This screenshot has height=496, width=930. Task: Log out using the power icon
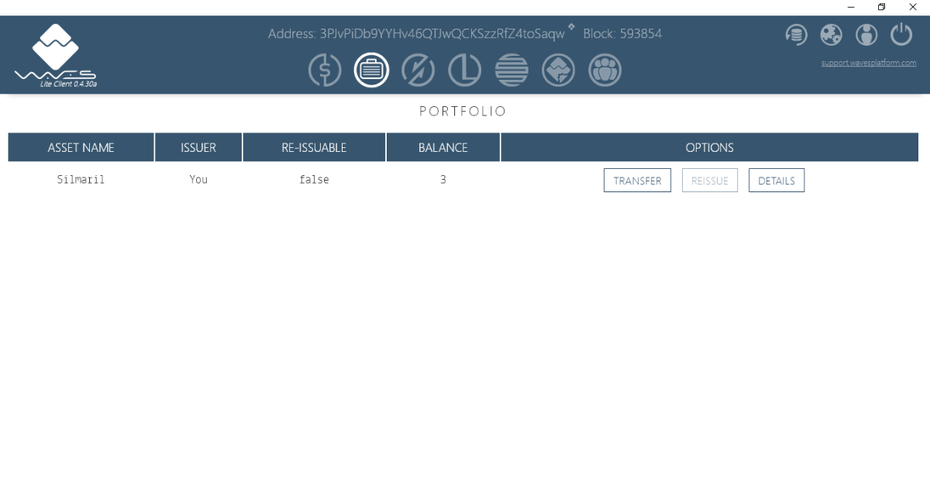(x=901, y=35)
